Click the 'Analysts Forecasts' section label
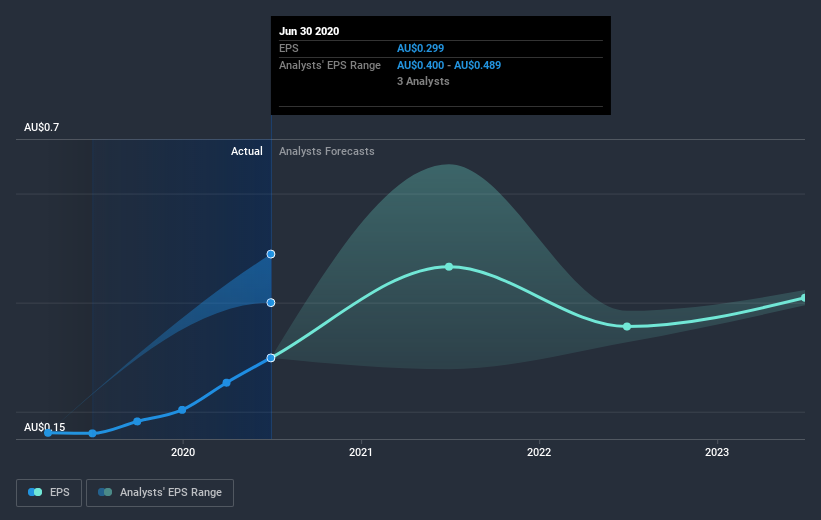 tap(327, 151)
